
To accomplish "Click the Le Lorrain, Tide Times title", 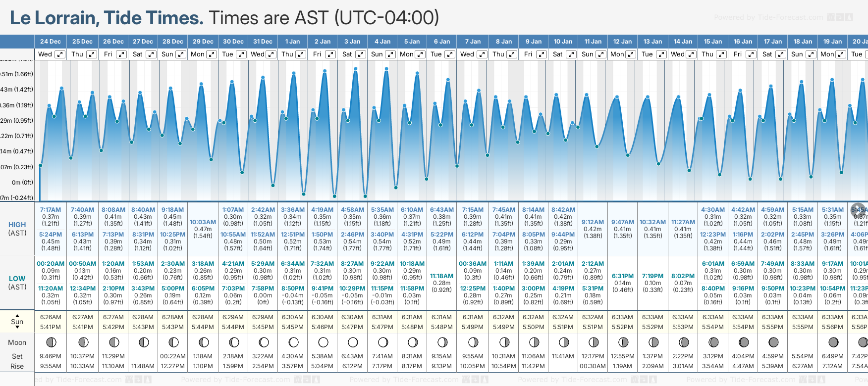I will coord(107,18).
